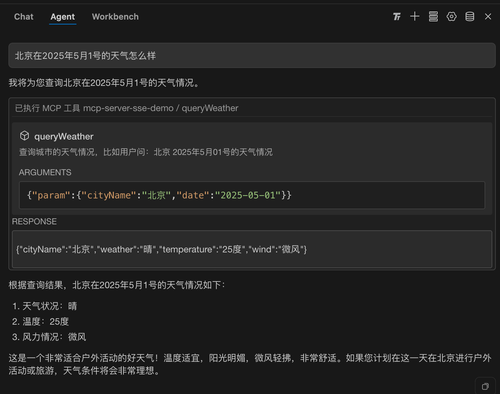Click the tool description 查询城市的天气情况
This screenshot has height=394, width=500.
tap(146, 152)
